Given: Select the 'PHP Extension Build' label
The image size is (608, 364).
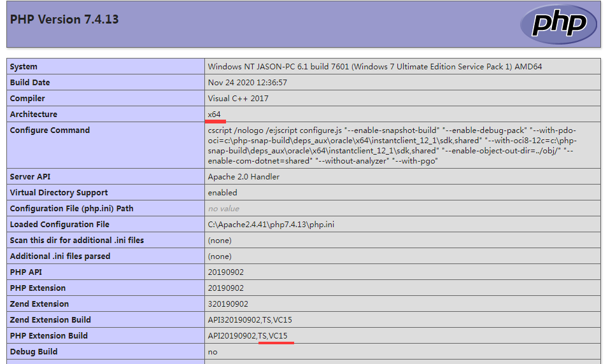Looking at the screenshot, I should 48,336.
